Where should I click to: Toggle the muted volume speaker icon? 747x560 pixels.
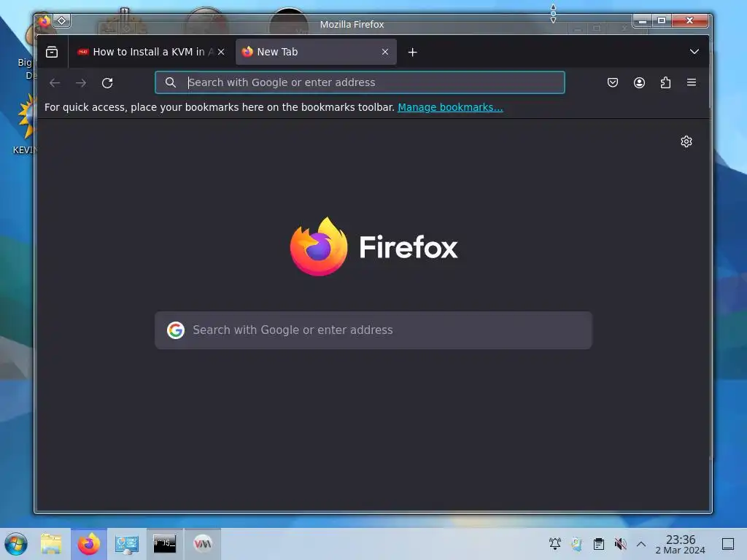point(620,544)
